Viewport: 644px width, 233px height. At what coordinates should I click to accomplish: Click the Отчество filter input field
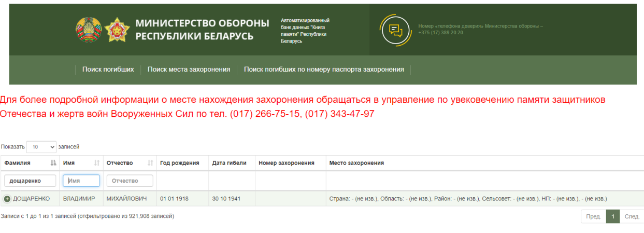click(x=130, y=181)
